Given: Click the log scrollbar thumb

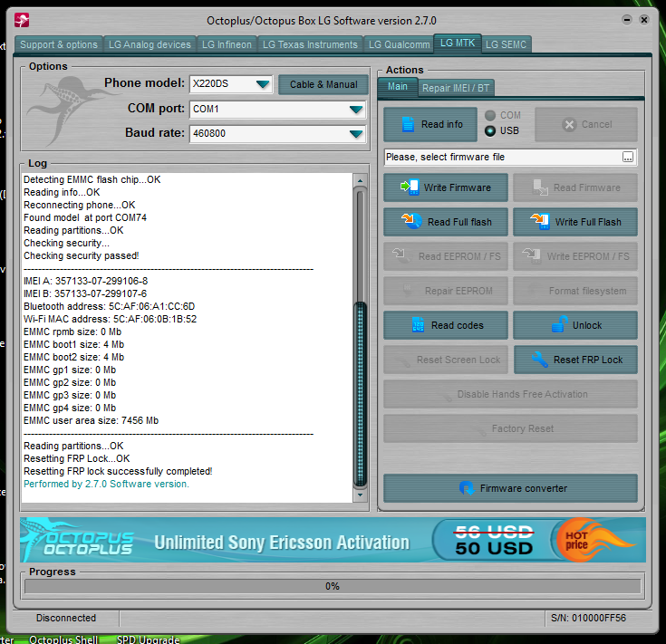Looking at the screenshot, I should (x=361, y=393).
